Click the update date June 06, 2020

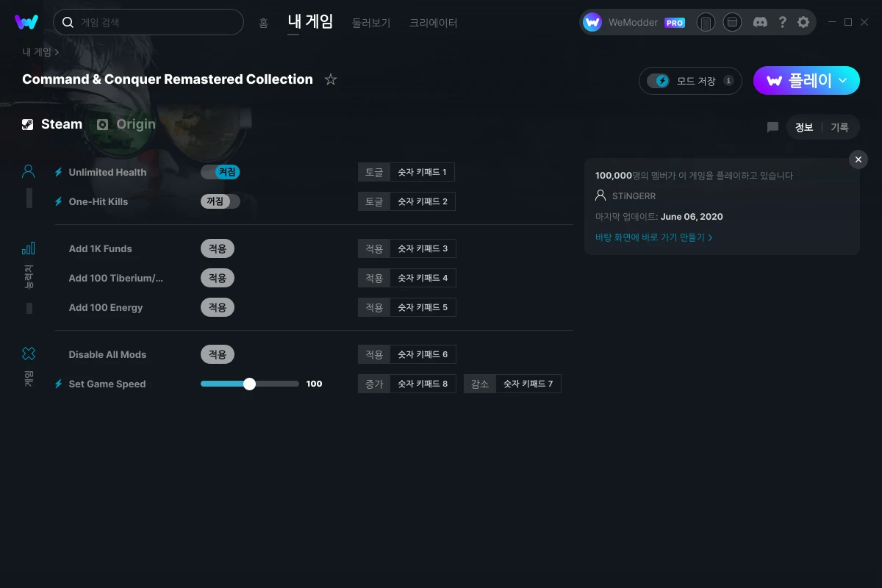(692, 217)
